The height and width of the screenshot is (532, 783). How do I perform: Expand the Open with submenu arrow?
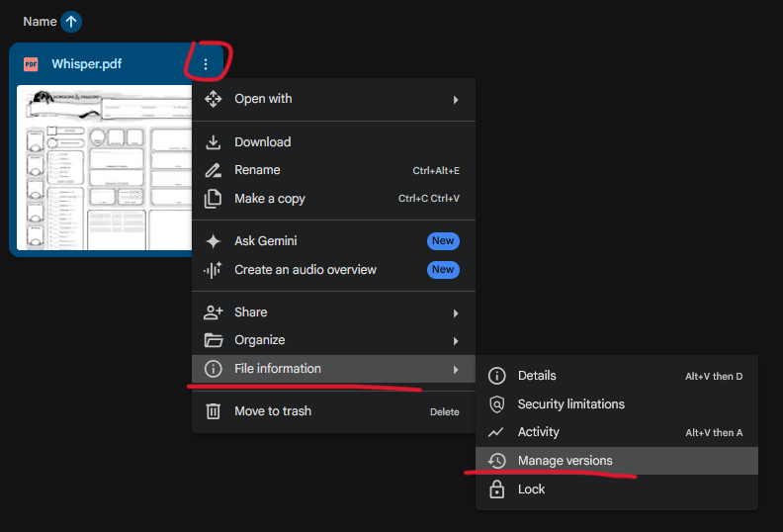click(x=456, y=100)
